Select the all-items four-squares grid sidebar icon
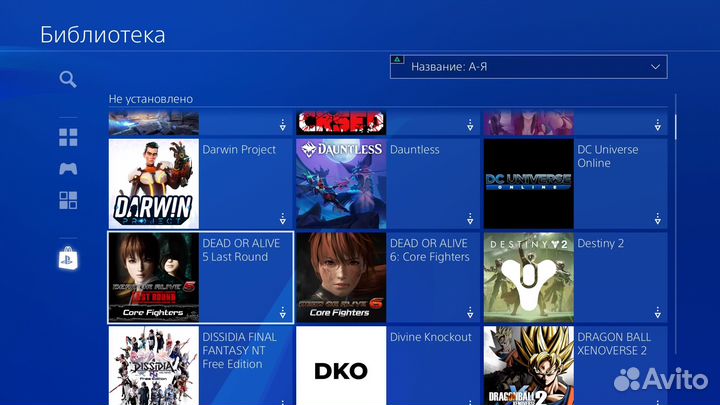This screenshot has width=720, height=405. coord(68,137)
